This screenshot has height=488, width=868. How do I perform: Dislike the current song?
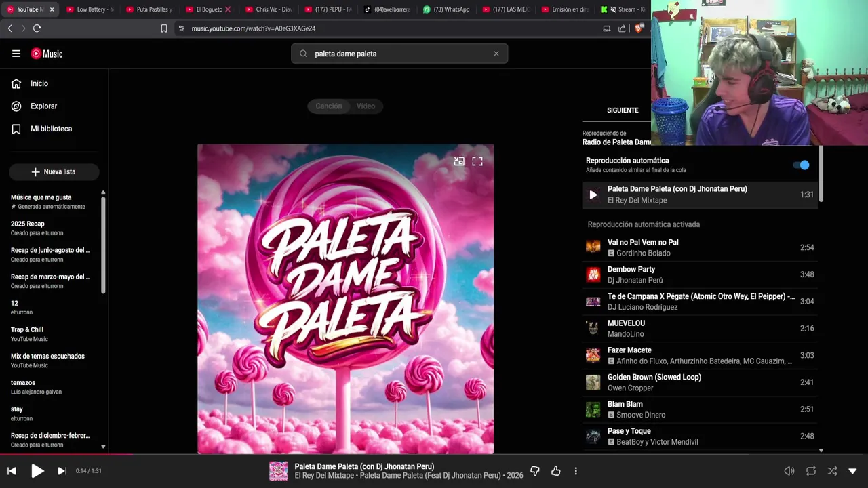535,471
